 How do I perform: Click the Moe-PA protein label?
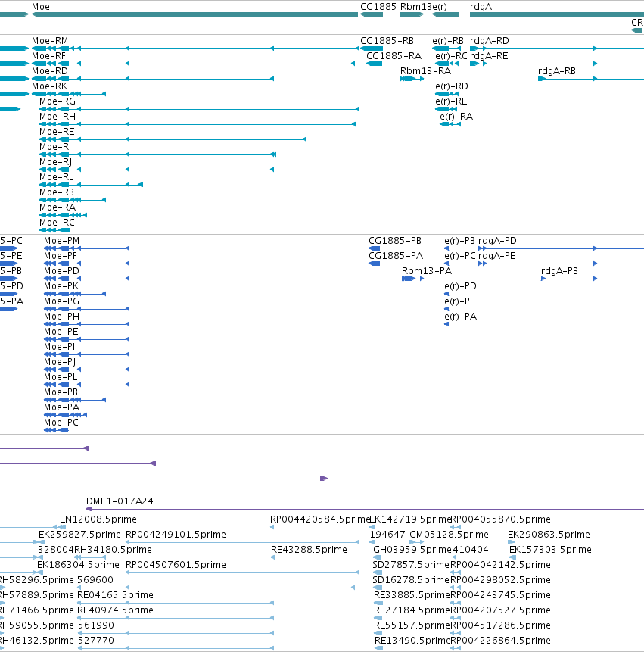[x=61, y=407]
